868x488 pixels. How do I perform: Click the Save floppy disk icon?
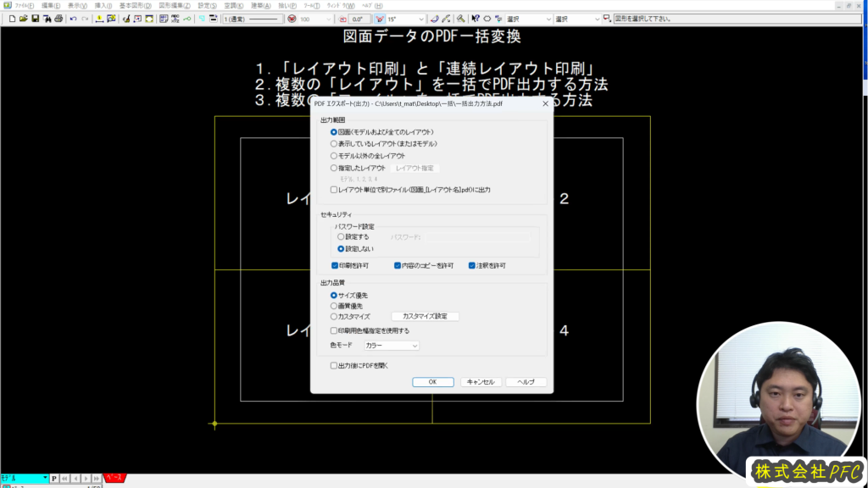pos(36,19)
